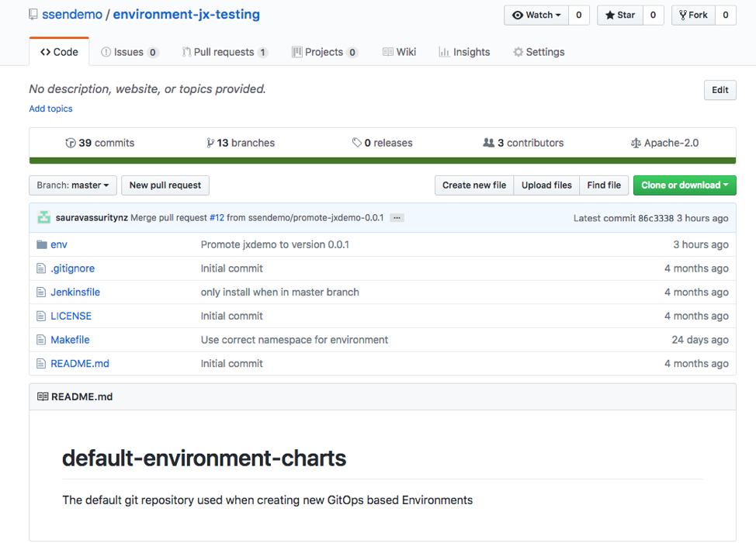The width and height of the screenshot is (756, 543).
Task: Click the Find file button
Action: click(x=604, y=185)
